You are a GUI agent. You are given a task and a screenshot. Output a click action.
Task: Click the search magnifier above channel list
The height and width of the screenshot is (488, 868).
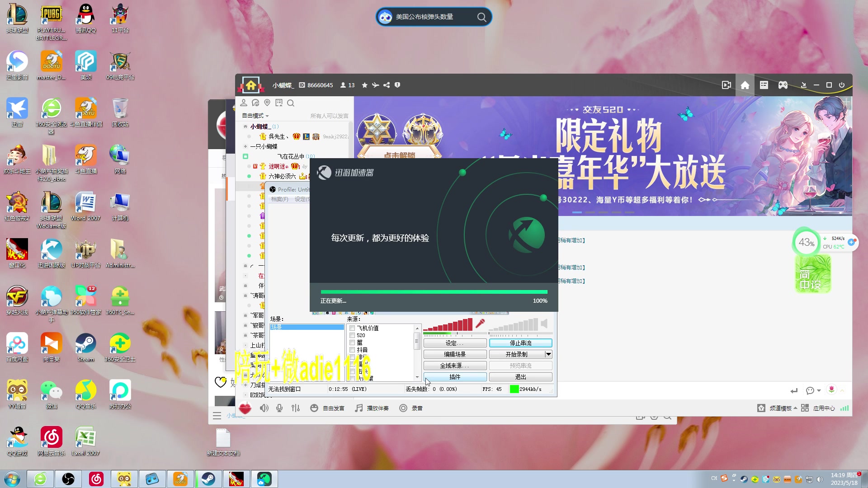(291, 103)
